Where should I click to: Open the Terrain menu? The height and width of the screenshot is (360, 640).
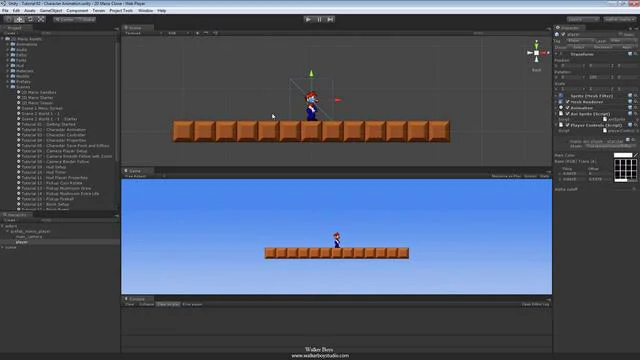pos(99,11)
